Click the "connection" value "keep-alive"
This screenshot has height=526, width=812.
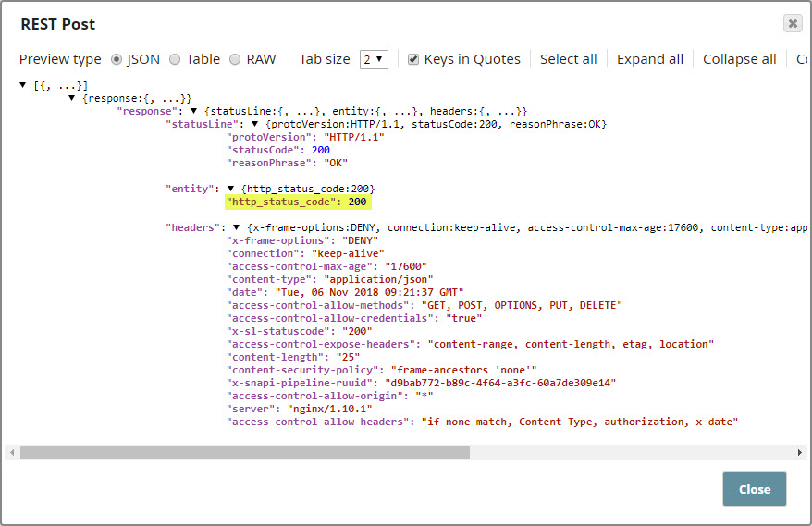click(x=348, y=253)
